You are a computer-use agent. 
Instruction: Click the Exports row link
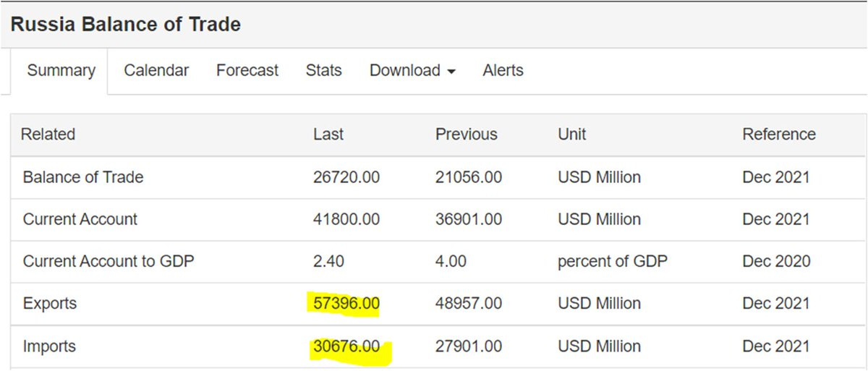[50, 303]
